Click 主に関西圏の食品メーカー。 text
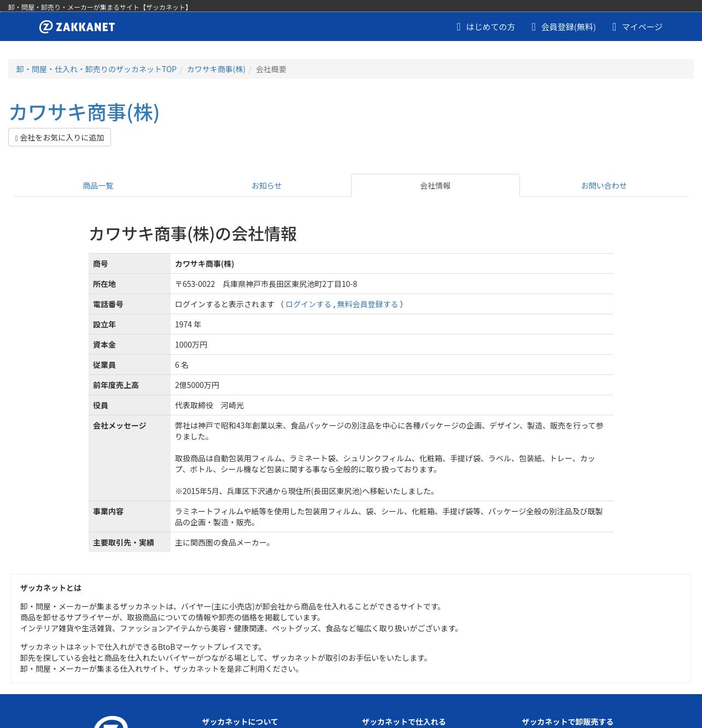Image resolution: width=702 pixels, height=728 pixels. [223, 543]
